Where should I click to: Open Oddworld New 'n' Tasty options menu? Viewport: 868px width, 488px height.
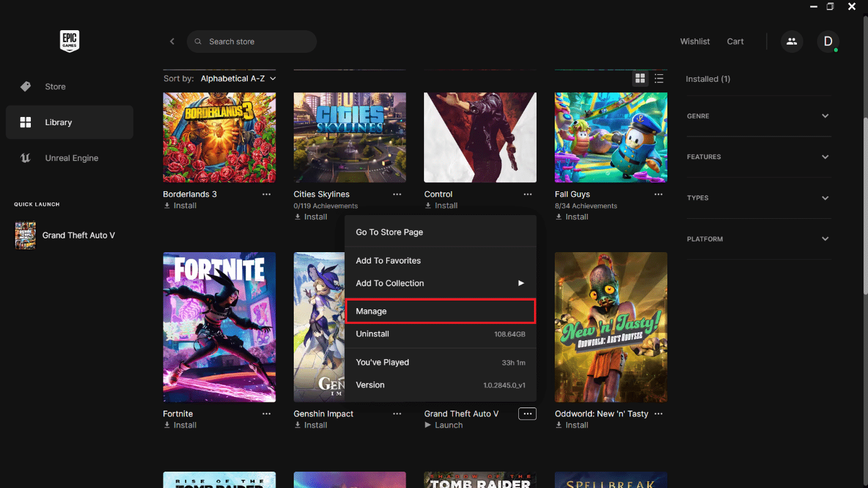click(659, 414)
